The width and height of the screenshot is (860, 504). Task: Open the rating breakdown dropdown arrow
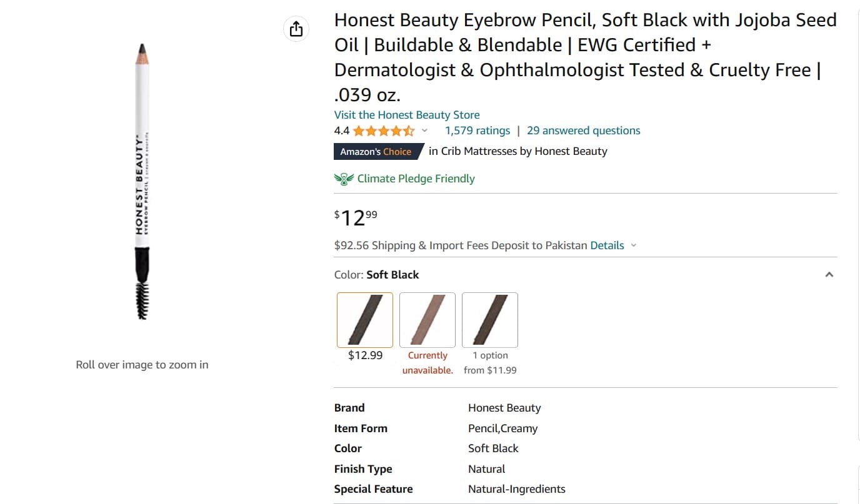tap(425, 131)
